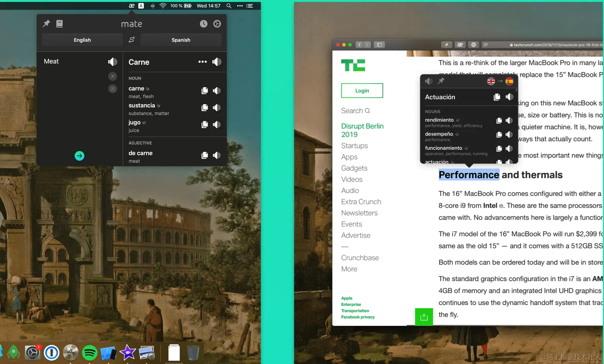
Task: Open Crunchbase link in sidebar
Action: pos(360,258)
